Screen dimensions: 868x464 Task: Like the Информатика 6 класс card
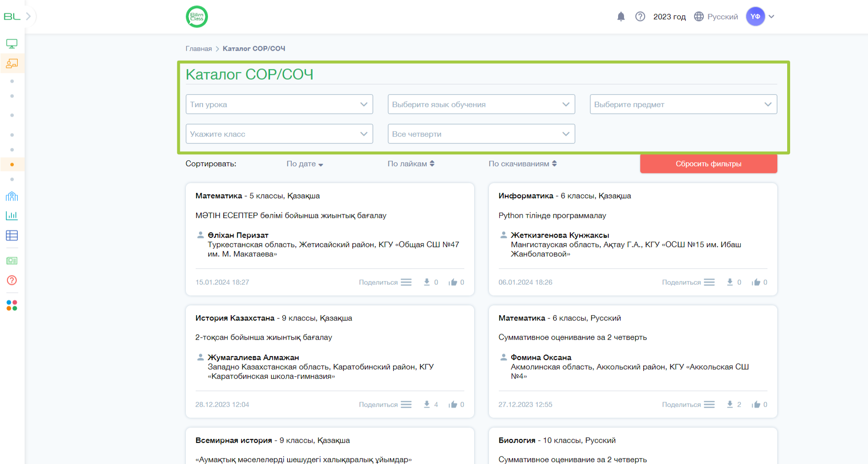click(756, 283)
